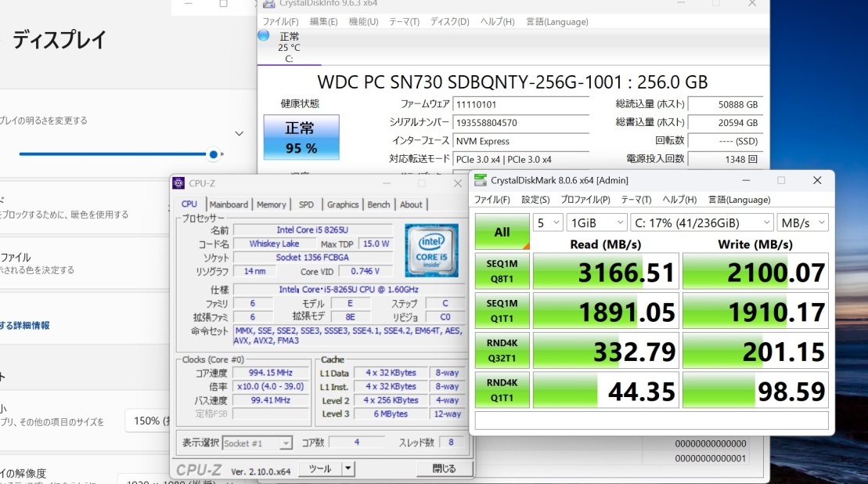Screen dimensions: 868x484
Task: Click the brightness slider handle in display settings
Action: coord(214,154)
